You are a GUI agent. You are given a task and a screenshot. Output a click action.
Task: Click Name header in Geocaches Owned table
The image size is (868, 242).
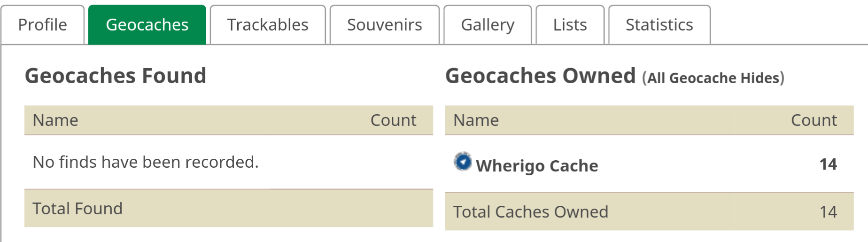(476, 120)
